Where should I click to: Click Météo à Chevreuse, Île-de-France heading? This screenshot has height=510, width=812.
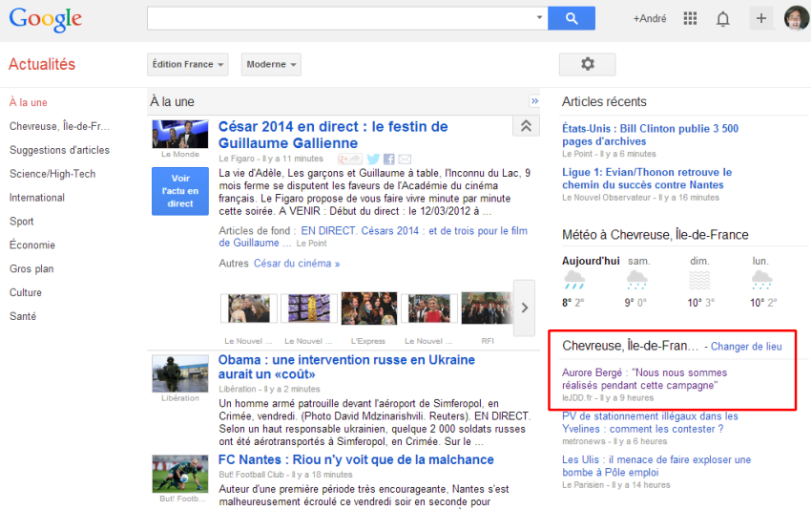[x=656, y=235]
